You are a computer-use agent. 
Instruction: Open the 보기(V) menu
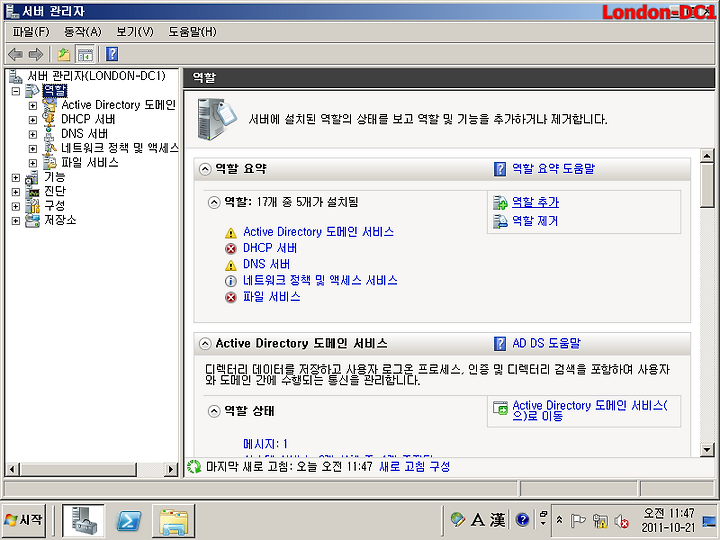pyautogui.click(x=135, y=32)
